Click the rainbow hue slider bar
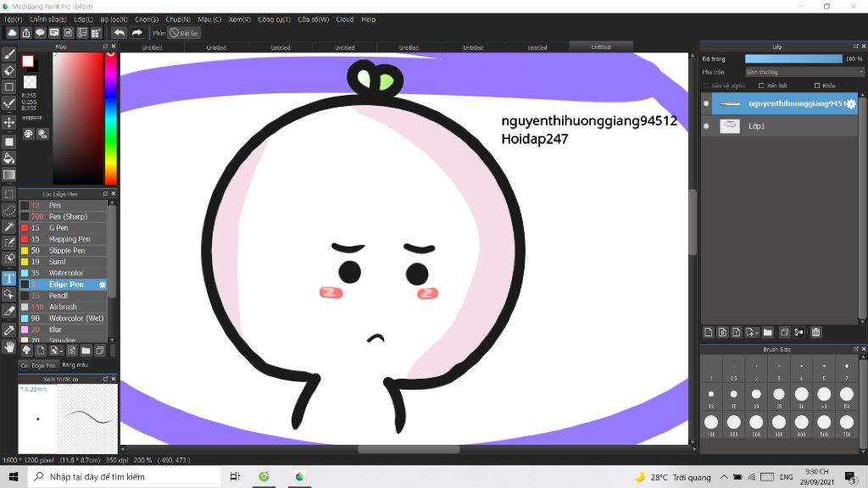 tap(111, 119)
